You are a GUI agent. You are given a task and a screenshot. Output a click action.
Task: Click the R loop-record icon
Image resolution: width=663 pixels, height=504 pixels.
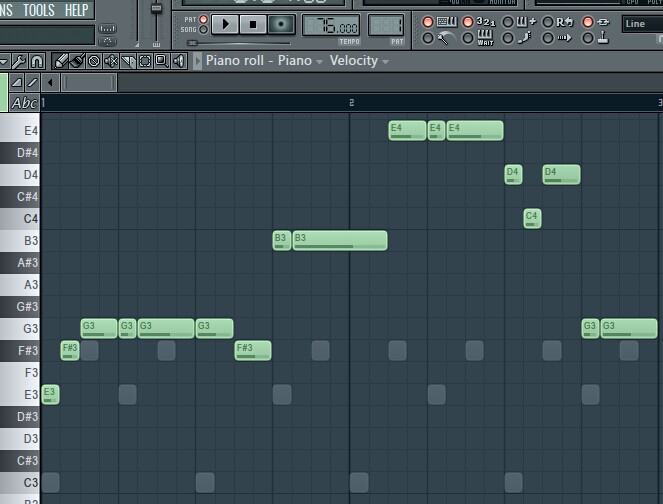click(x=565, y=22)
